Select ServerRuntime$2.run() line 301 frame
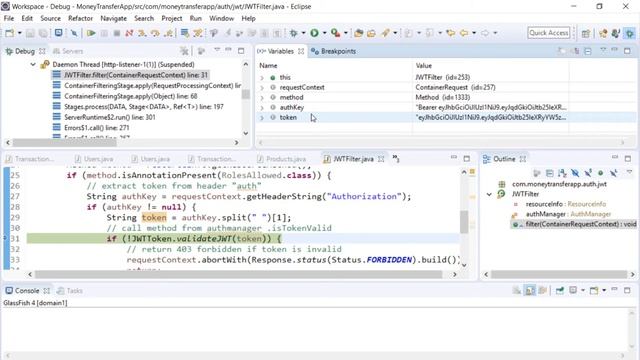The image size is (640, 360). [109, 117]
